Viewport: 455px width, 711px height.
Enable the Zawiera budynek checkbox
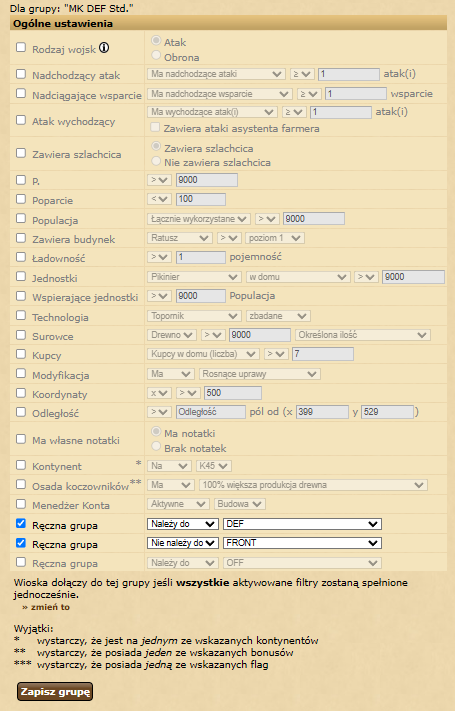point(21,238)
